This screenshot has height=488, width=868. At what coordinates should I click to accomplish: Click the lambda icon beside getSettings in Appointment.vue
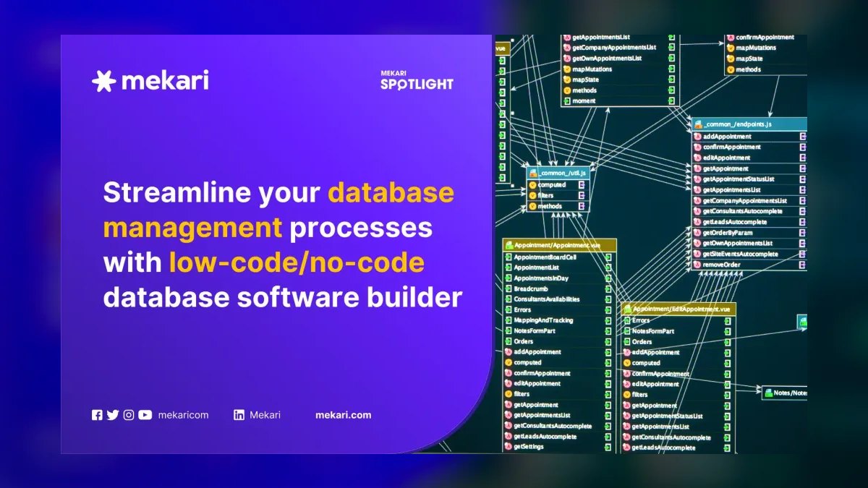point(509,447)
